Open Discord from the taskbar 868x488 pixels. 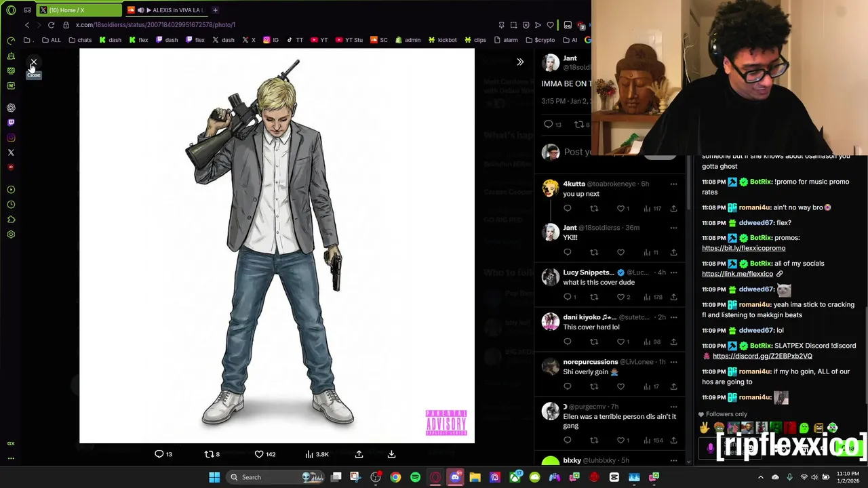click(x=455, y=477)
